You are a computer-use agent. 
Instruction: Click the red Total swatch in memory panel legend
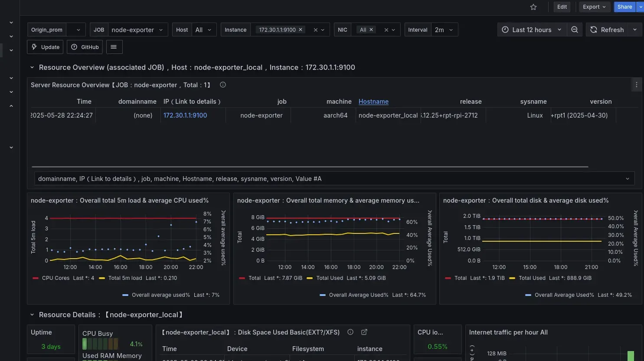242,278
